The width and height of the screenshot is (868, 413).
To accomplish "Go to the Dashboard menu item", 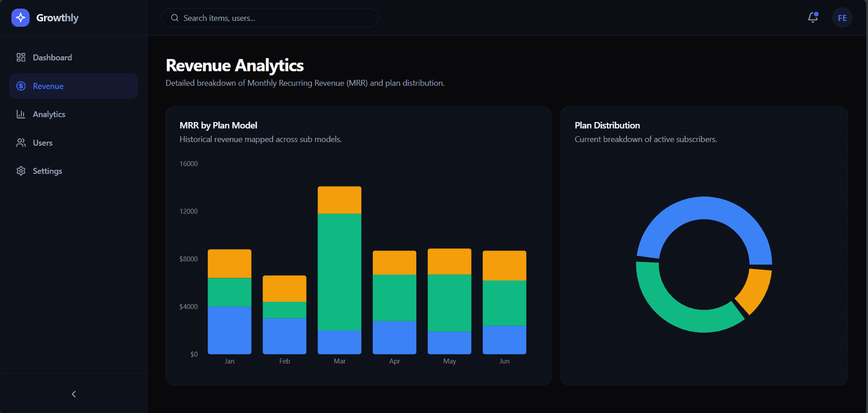I will click(52, 58).
